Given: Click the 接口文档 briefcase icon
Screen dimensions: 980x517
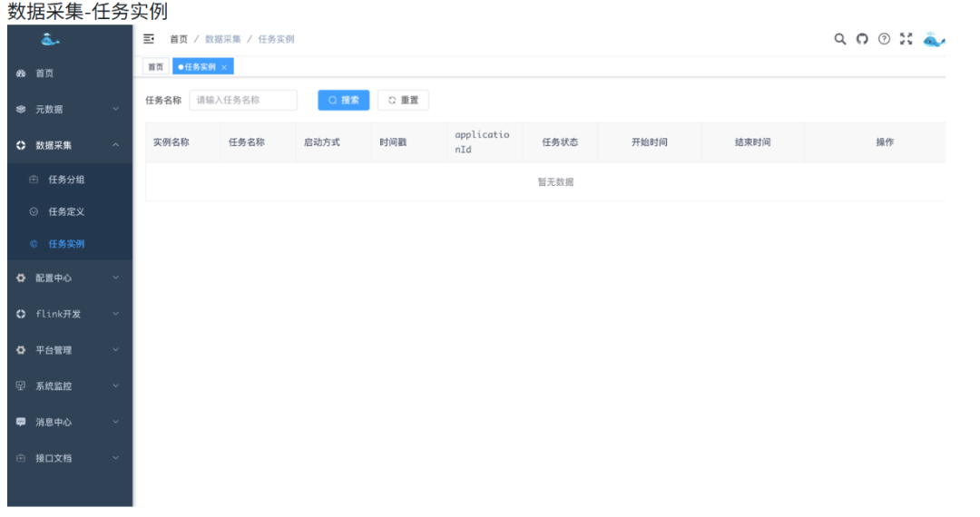Looking at the screenshot, I should tap(21, 458).
